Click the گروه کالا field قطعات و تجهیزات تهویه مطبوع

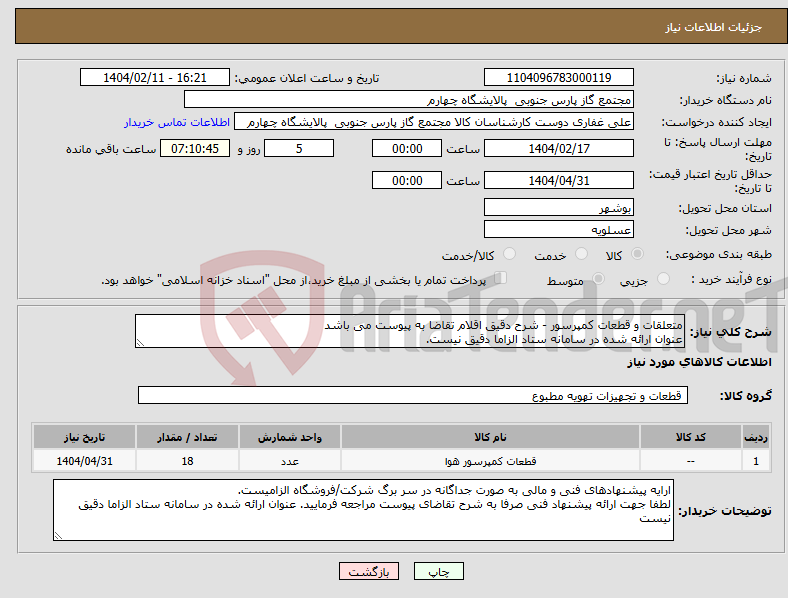tap(413, 395)
